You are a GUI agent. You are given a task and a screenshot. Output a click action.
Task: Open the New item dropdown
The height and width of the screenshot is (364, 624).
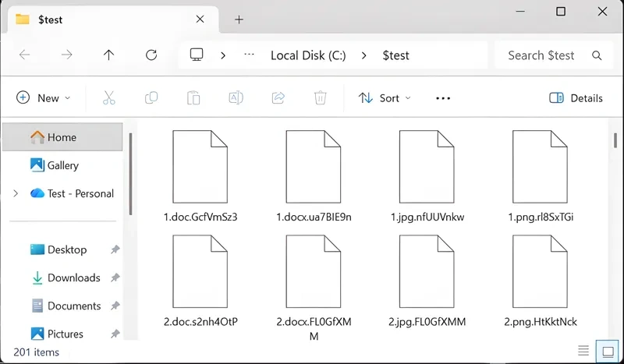coord(44,98)
